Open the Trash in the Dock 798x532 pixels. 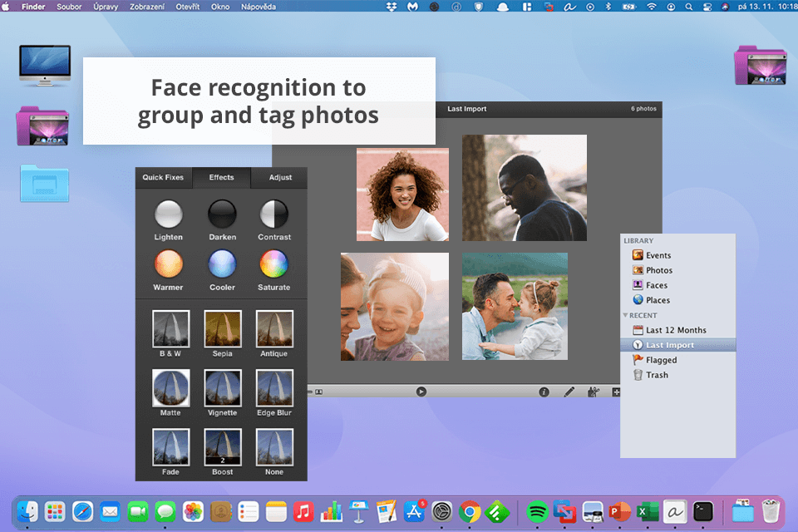pyautogui.click(x=771, y=512)
